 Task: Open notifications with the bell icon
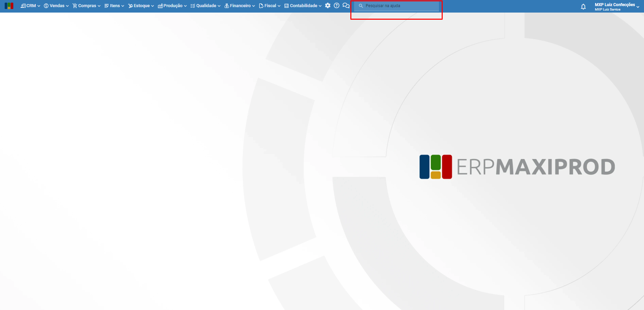coord(583,6)
